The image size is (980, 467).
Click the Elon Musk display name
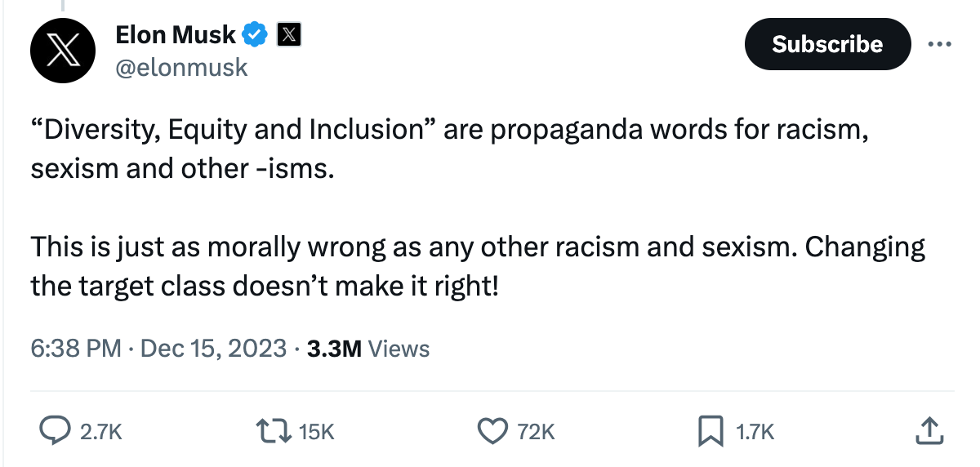176,35
